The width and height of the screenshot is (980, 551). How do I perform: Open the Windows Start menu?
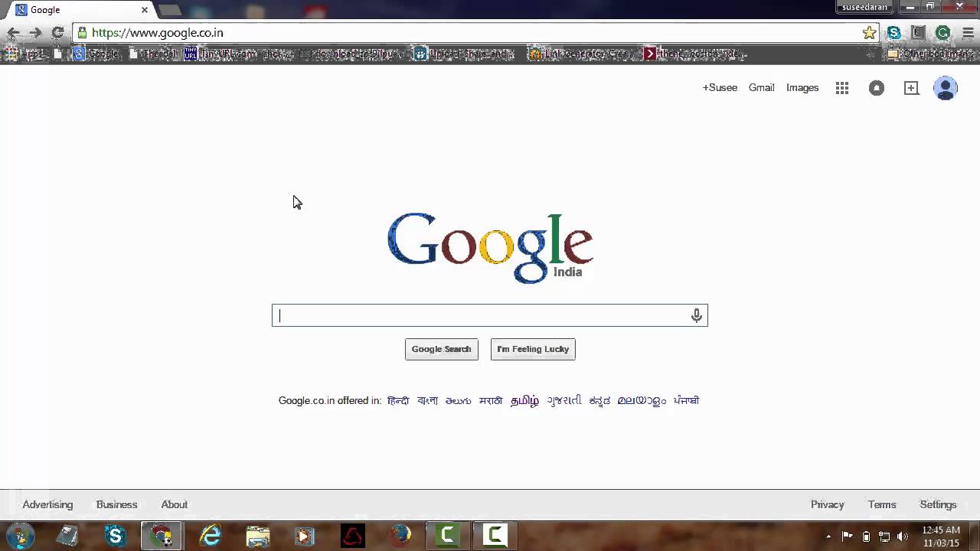point(20,536)
